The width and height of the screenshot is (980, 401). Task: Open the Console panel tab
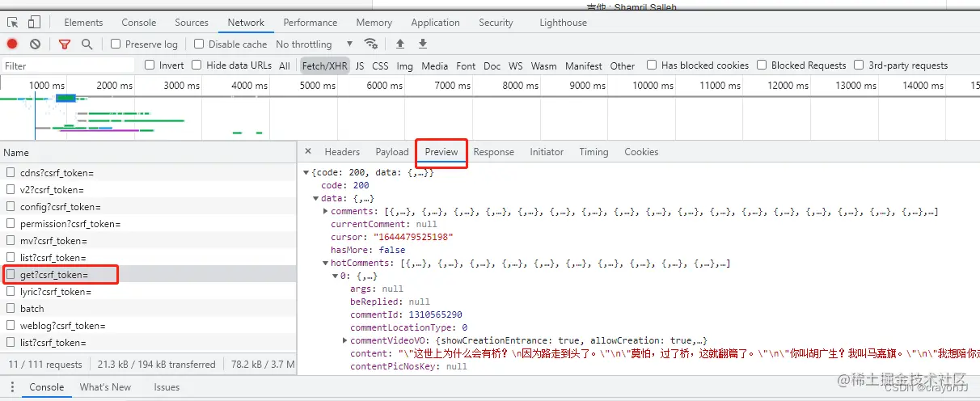pyautogui.click(x=139, y=23)
